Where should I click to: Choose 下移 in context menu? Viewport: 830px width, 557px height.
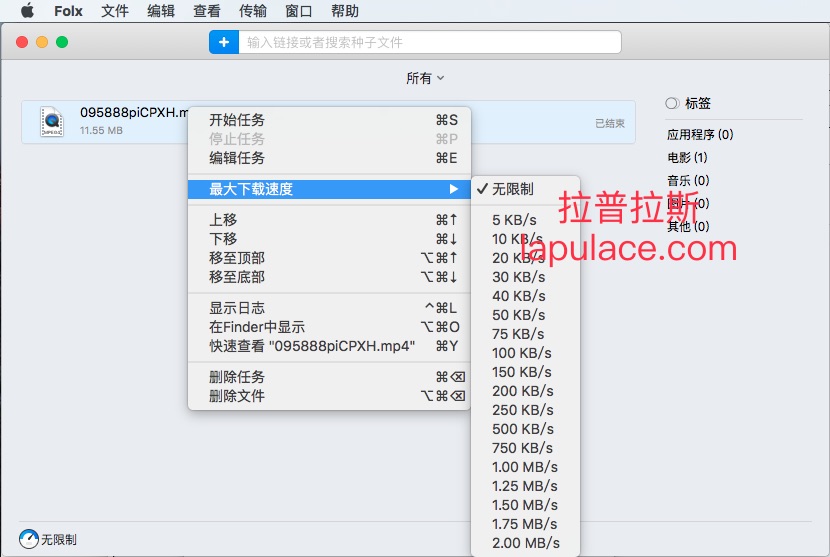click(329, 239)
